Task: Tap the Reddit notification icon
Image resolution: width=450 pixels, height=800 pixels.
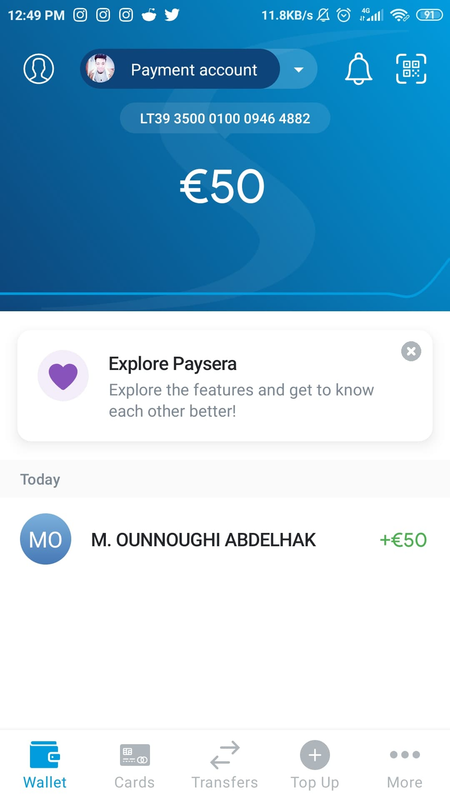Action: point(149,15)
